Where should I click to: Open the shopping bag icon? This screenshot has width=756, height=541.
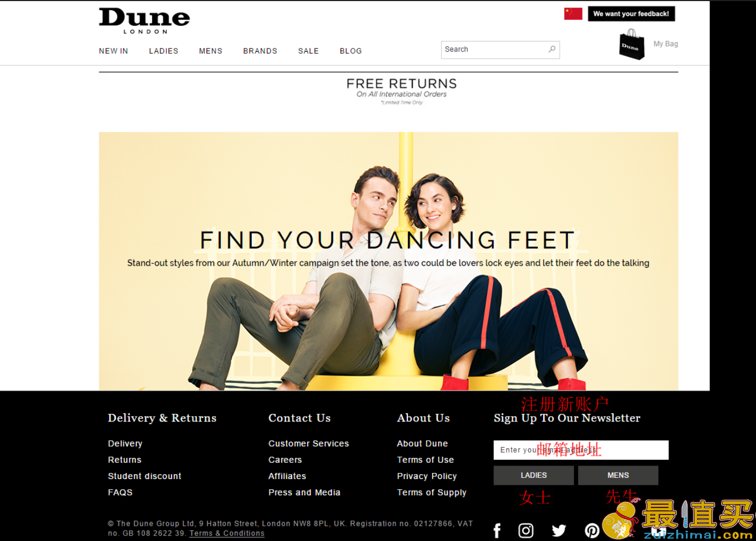632,44
